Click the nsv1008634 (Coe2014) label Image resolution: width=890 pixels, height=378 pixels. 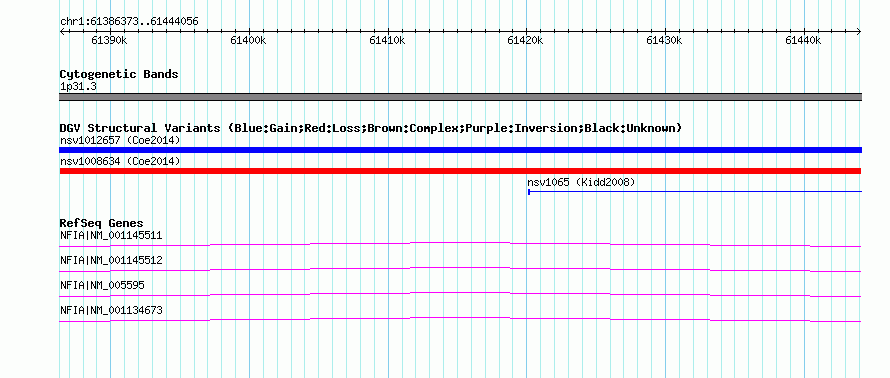[x=120, y=162]
